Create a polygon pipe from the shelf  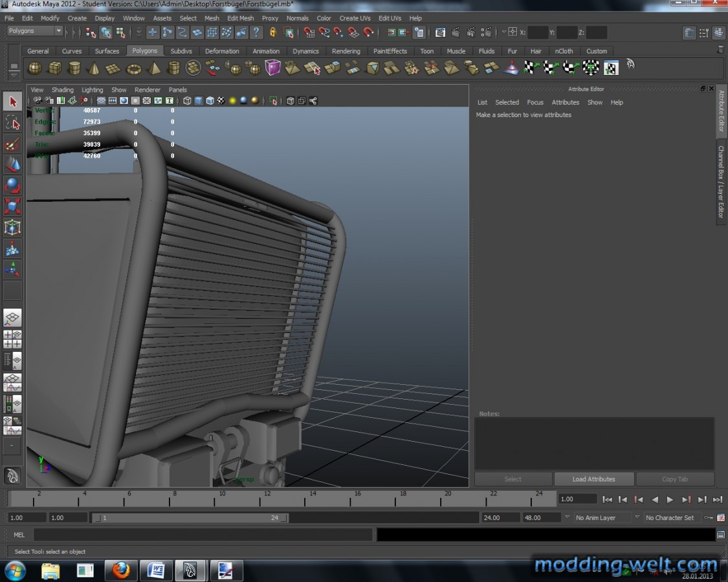(x=173, y=69)
